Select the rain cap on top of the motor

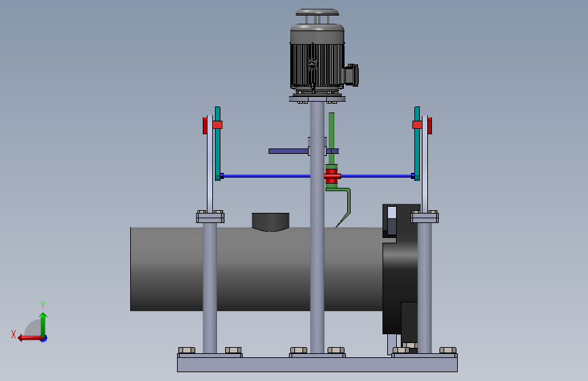coord(317,13)
